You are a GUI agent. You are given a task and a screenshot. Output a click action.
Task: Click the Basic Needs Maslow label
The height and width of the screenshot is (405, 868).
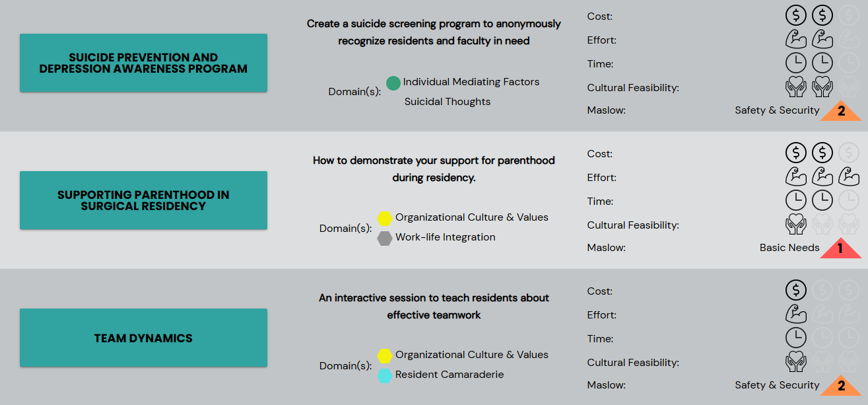click(789, 248)
